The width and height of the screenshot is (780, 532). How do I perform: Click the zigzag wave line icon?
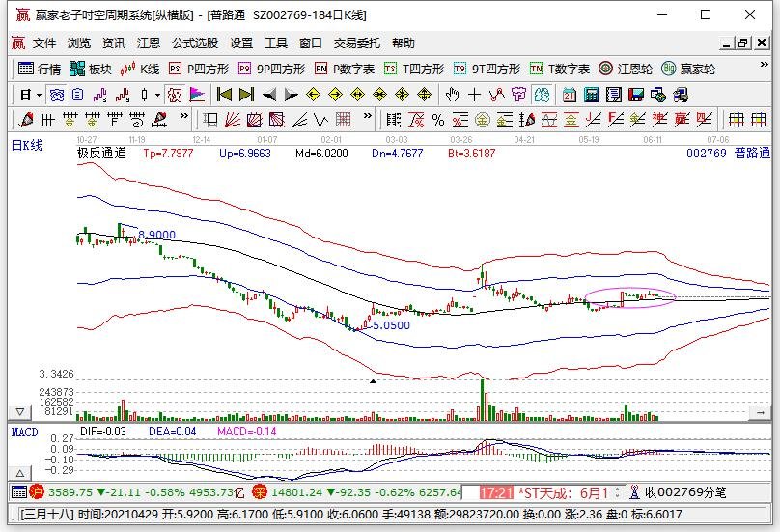[x=320, y=120]
